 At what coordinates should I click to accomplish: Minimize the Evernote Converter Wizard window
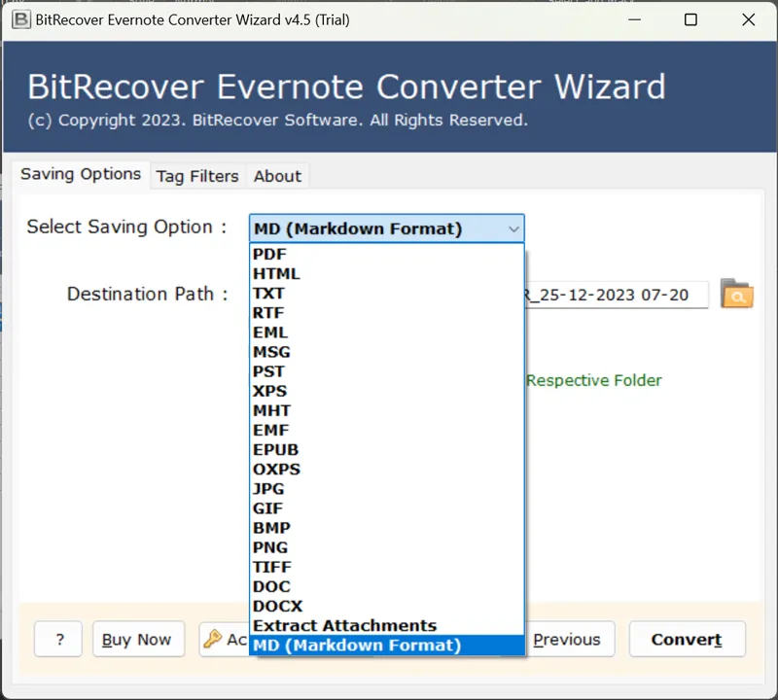(635, 19)
